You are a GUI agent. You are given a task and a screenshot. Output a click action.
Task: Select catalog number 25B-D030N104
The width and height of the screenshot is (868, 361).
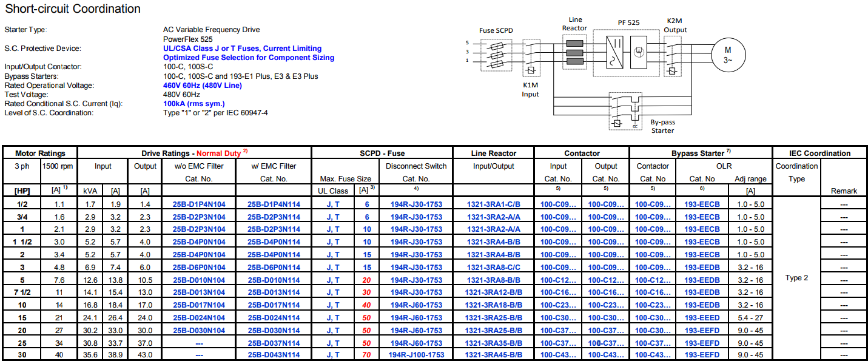point(199,331)
